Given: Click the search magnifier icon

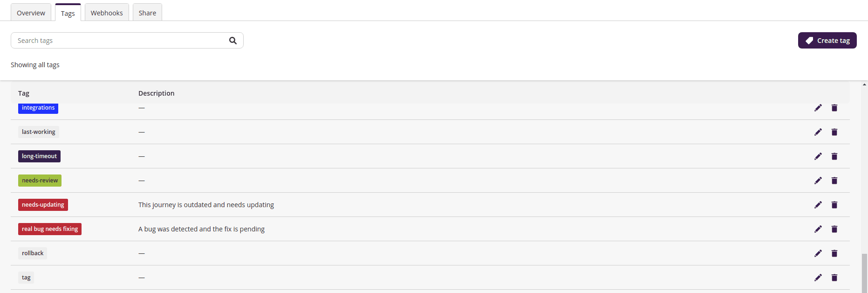Looking at the screenshot, I should [232, 41].
